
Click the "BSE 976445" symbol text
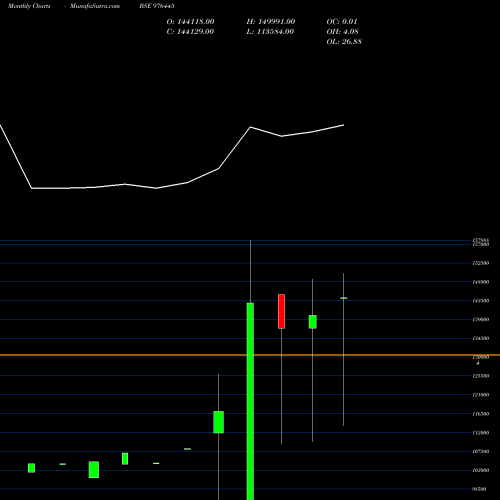pos(157,6)
